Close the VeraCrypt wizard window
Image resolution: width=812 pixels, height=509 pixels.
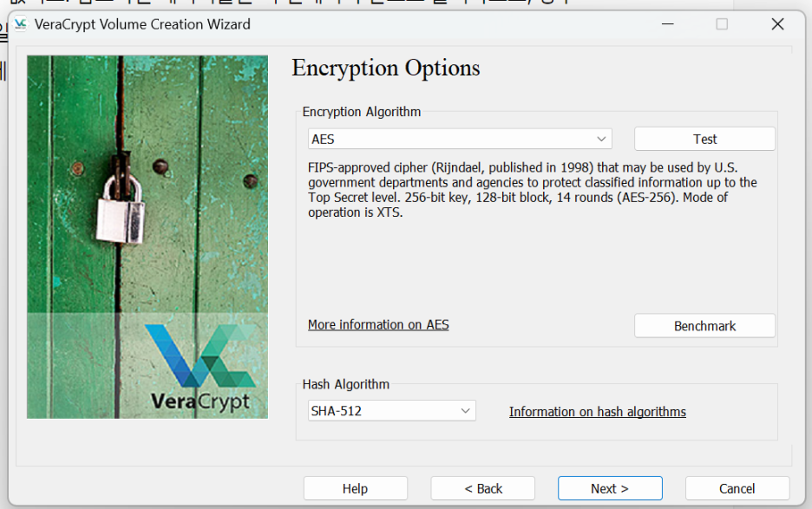tap(777, 24)
